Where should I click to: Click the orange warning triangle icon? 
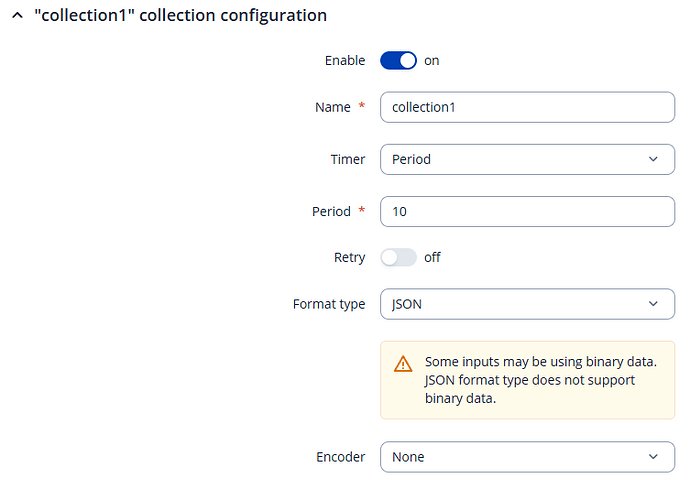(403, 363)
